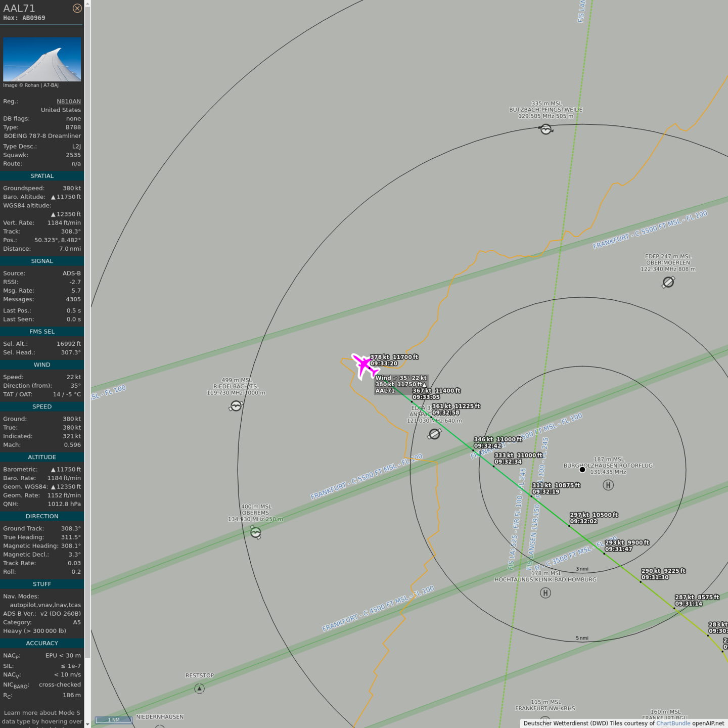Screen dimensions: 728x728
Task: Click the 09:32:02 track point marker
Action: point(569,526)
